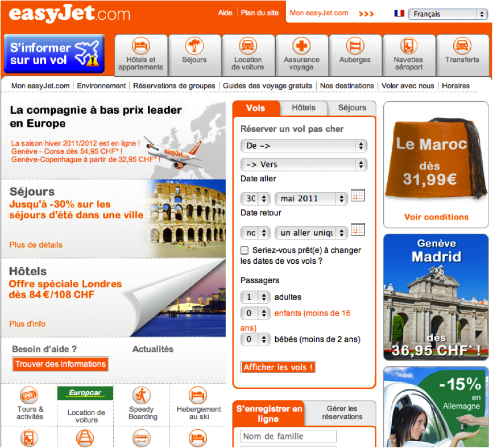Change the enfants passenger count
Viewport: 493px width, 448px height.
point(255,313)
